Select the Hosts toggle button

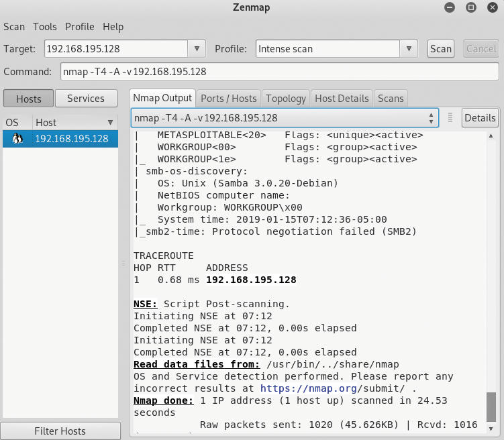tap(29, 99)
